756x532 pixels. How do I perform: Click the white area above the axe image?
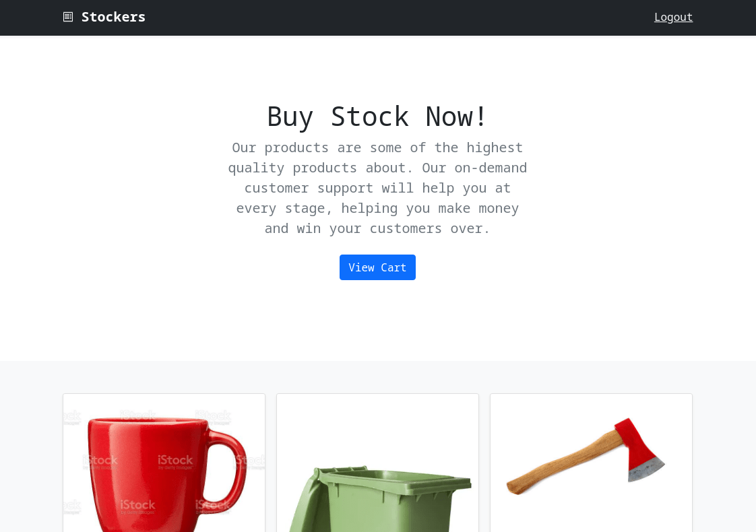coord(591,406)
